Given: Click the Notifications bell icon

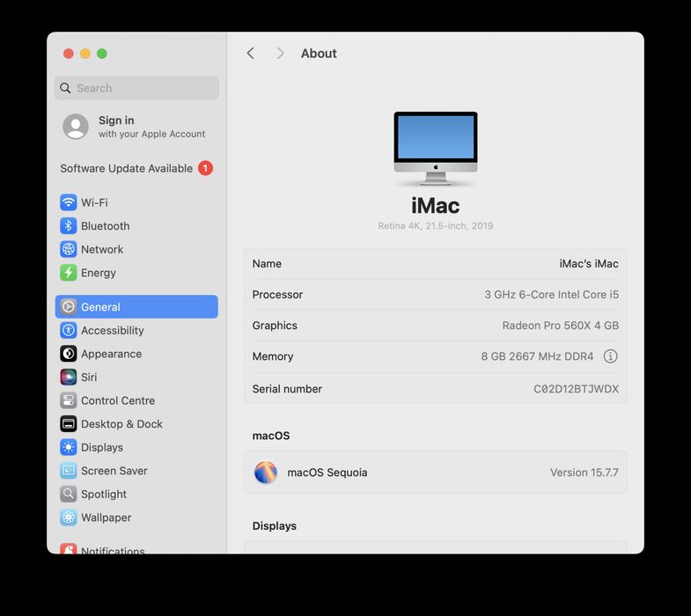Looking at the screenshot, I should [x=69, y=548].
